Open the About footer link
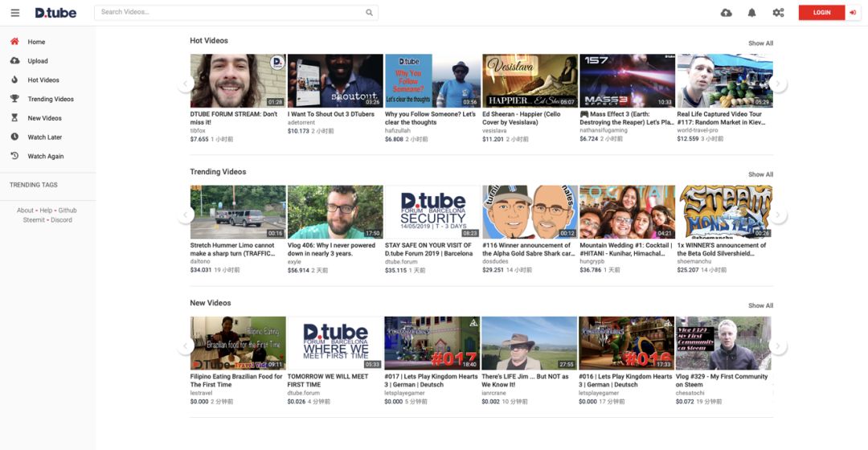The image size is (868, 450). coord(25,211)
